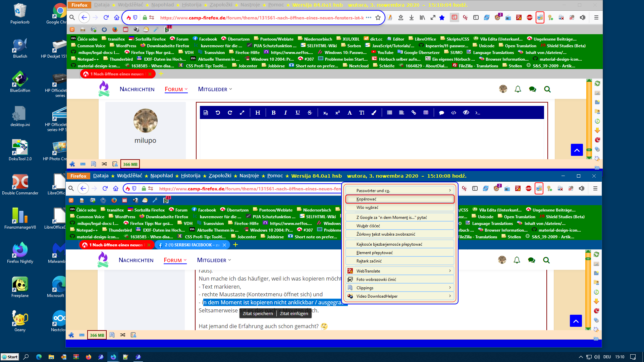Screen dimensions: 644x362
Task: Click the italic formatting icon
Action: coord(285,113)
